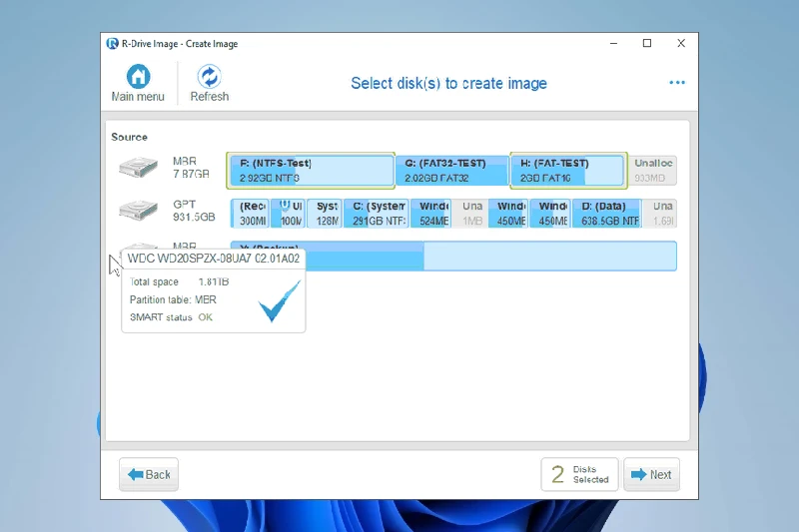Go to the Main menu home icon
The image size is (799, 532).
point(138,77)
